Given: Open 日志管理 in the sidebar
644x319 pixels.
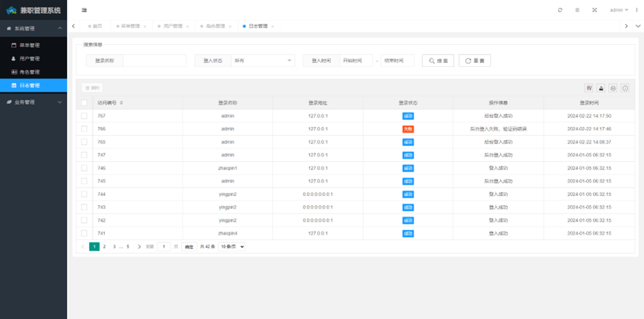Looking at the screenshot, I should click(33, 85).
